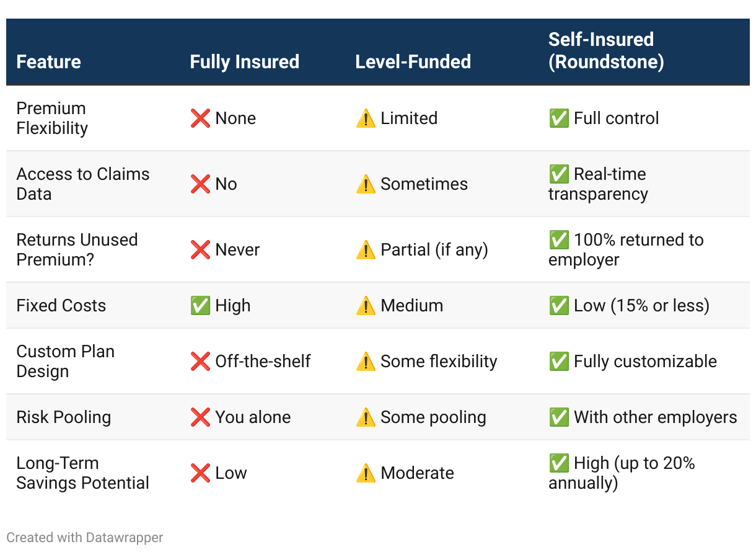Image resolution: width=756 pixels, height=552 pixels.
Task: Click the green check beside With other employers
Action: [558, 417]
